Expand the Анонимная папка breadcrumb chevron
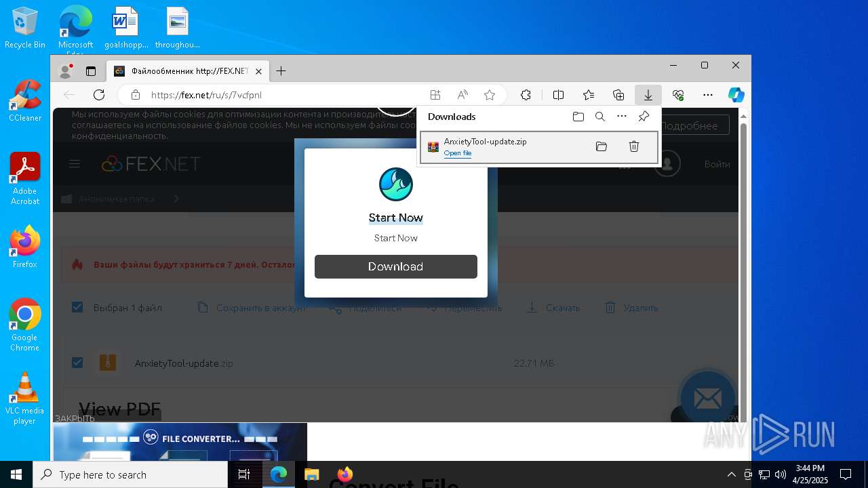 coord(176,199)
